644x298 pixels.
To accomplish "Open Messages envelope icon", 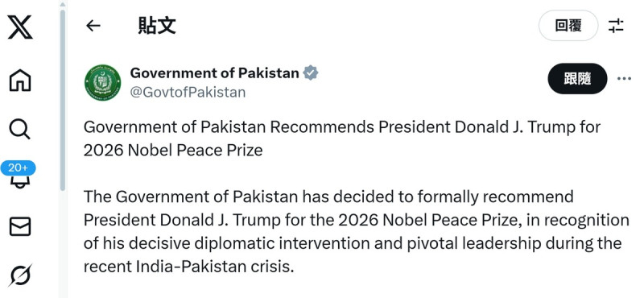I will 19,226.
